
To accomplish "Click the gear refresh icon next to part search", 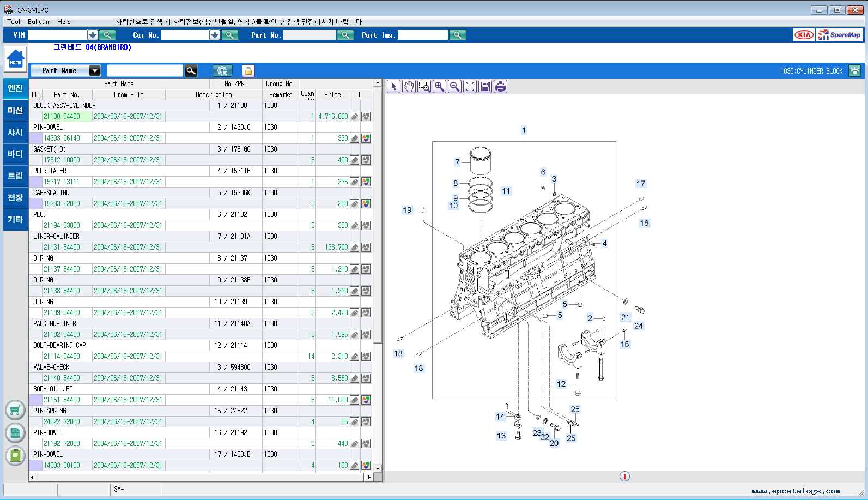I will point(222,70).
